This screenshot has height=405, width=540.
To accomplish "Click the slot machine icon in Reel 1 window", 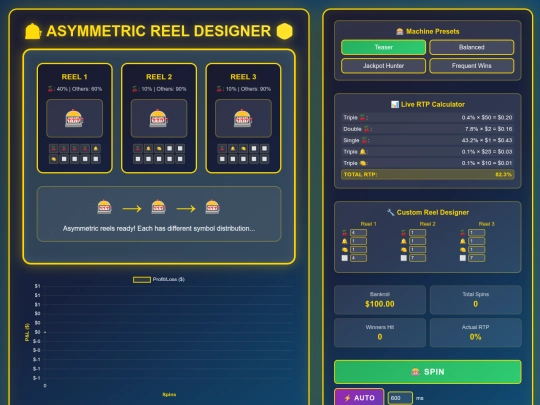I will coord(74,118).
